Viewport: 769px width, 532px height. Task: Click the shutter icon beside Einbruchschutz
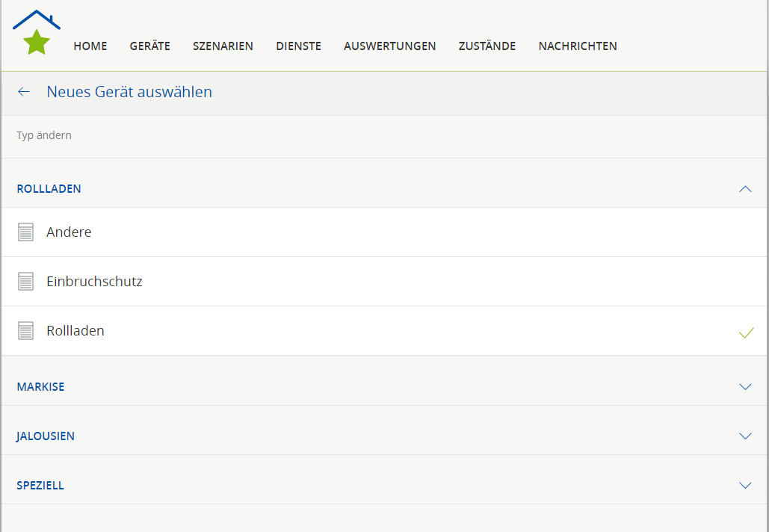coord(26,282)
